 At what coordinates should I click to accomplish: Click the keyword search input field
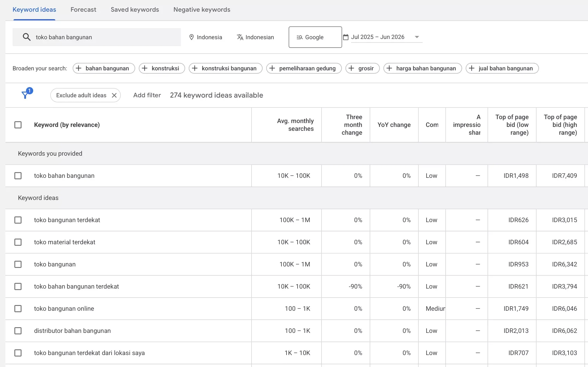point(97,37)
